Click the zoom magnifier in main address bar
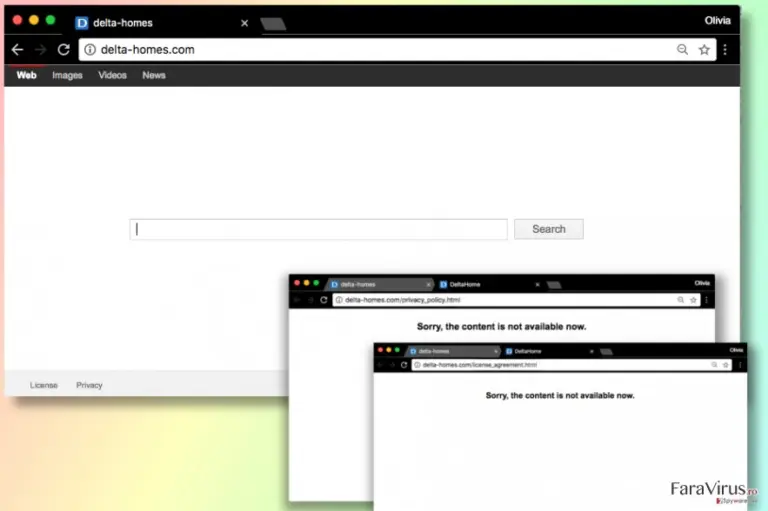This screenshot has width=768, height=511. click(682, 49)
